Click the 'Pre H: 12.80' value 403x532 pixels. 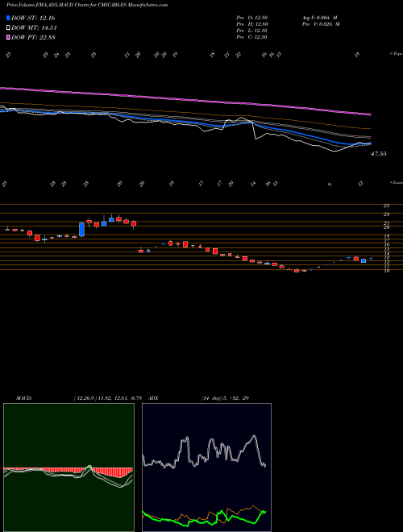click(x=252, y=24)
